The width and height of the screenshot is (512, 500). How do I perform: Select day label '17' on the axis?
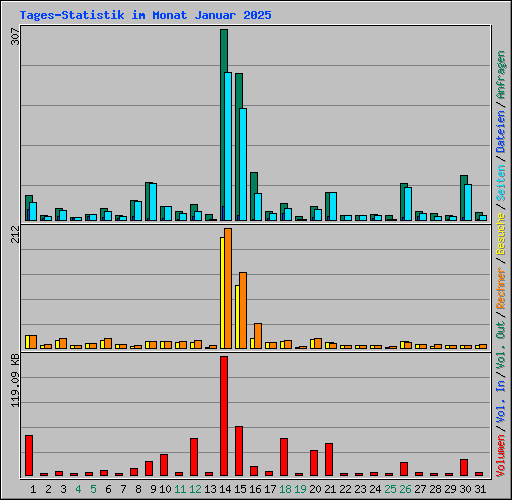pos(270,489)
